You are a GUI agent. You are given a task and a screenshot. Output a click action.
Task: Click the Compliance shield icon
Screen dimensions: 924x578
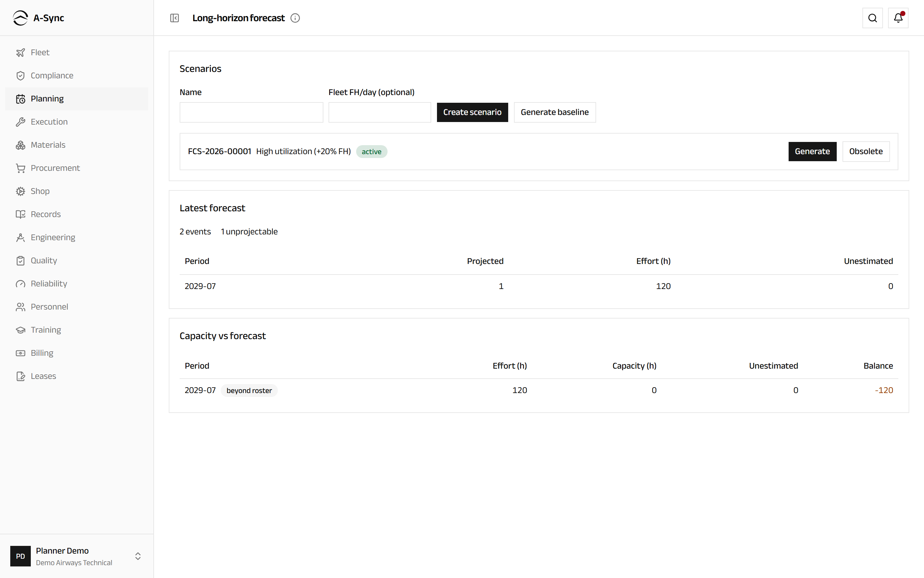click(21, 76)
